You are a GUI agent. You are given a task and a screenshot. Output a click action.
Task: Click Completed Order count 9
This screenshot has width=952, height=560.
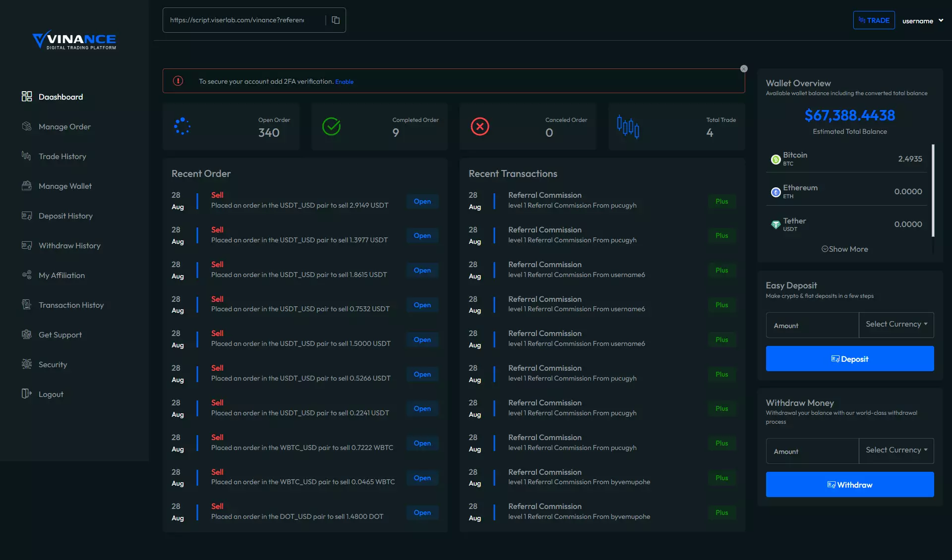[x=396, y=133]
